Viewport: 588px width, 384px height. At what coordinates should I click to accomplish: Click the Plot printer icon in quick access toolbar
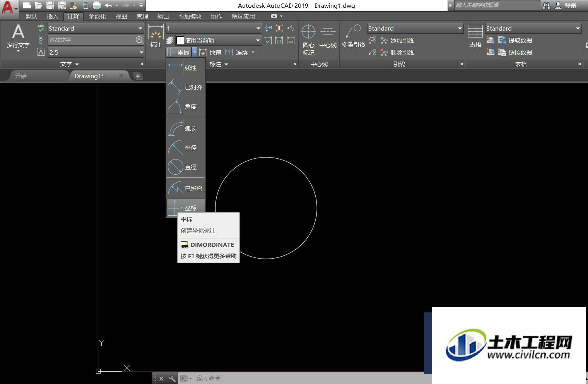point(96,5)
